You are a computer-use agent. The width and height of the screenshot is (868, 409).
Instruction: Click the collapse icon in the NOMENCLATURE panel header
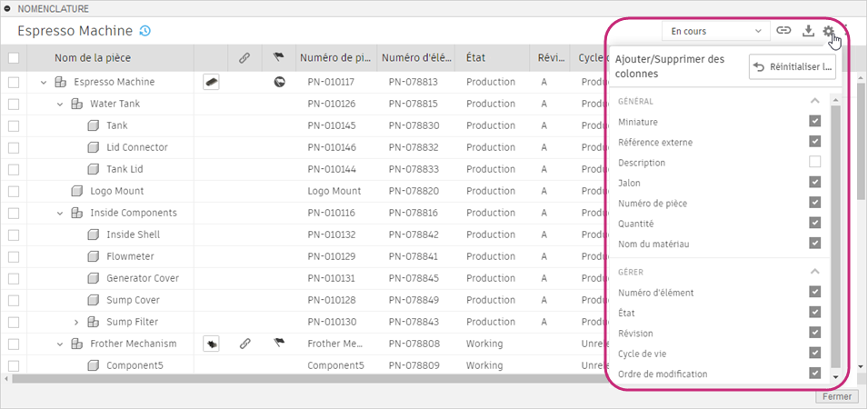pyautogui.click(x=9, y=8)
